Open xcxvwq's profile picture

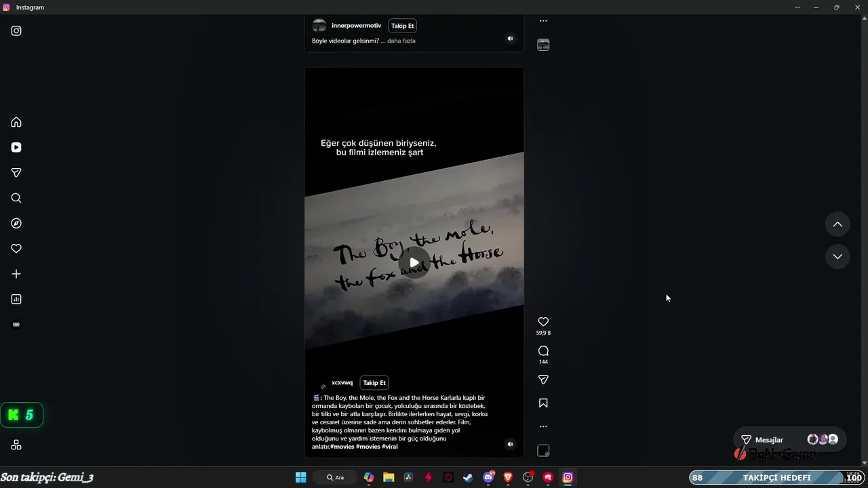[x=319, y=384]
